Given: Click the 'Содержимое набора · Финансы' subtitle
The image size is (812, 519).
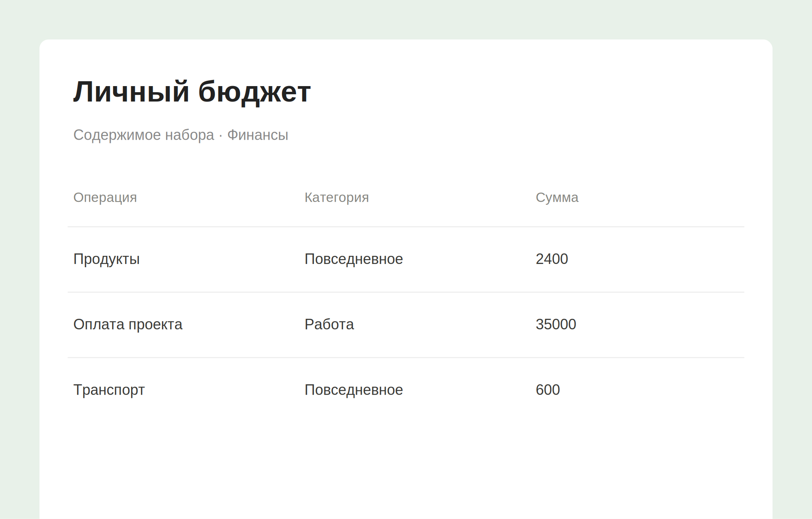Looking at the screenshot, I should 181,135.
